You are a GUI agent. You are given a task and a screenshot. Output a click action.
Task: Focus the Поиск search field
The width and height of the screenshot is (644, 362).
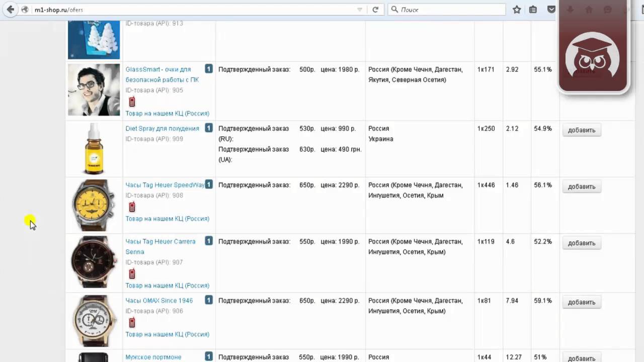447,10
